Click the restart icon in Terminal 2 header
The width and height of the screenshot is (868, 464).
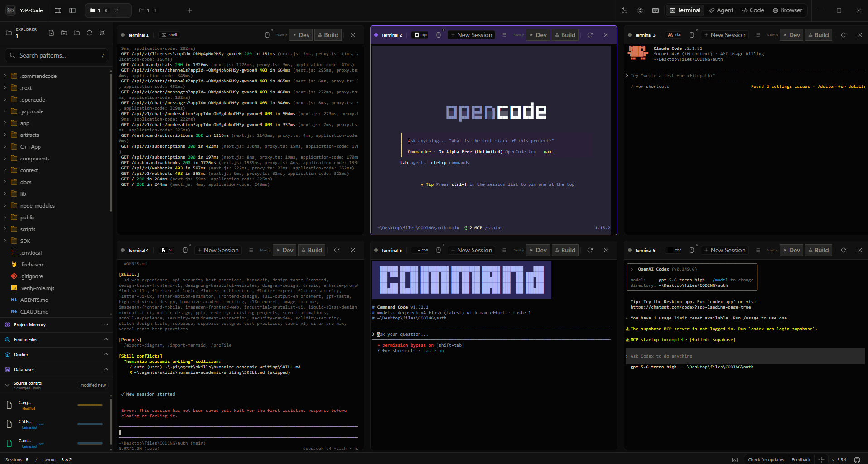(x=589, y=35)
